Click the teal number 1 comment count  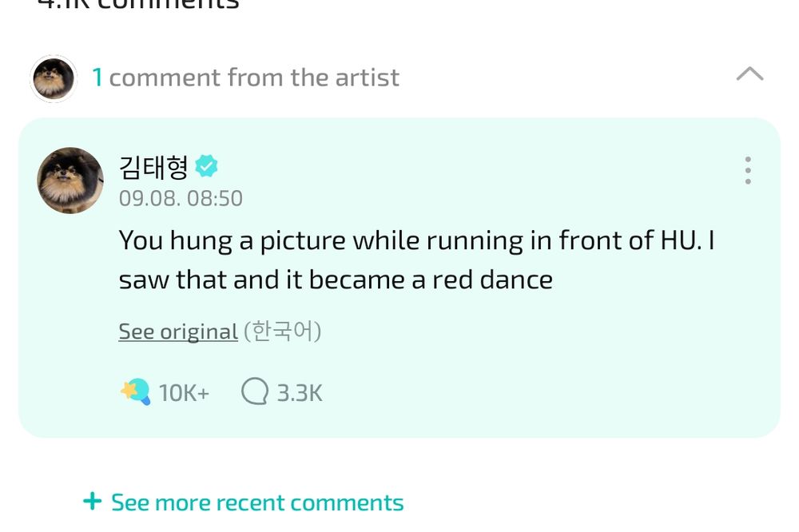pos(97,77)
